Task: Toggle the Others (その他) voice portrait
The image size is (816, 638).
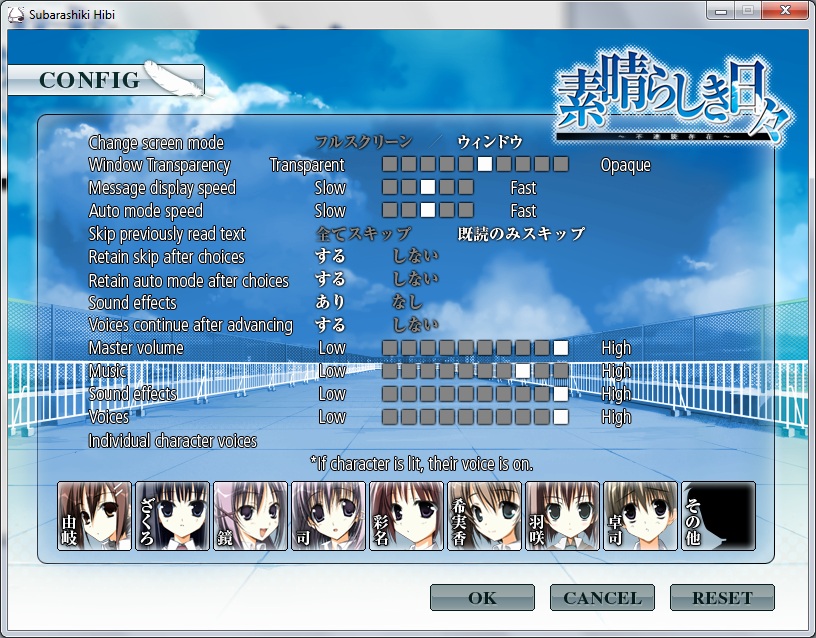Action: 719,516
